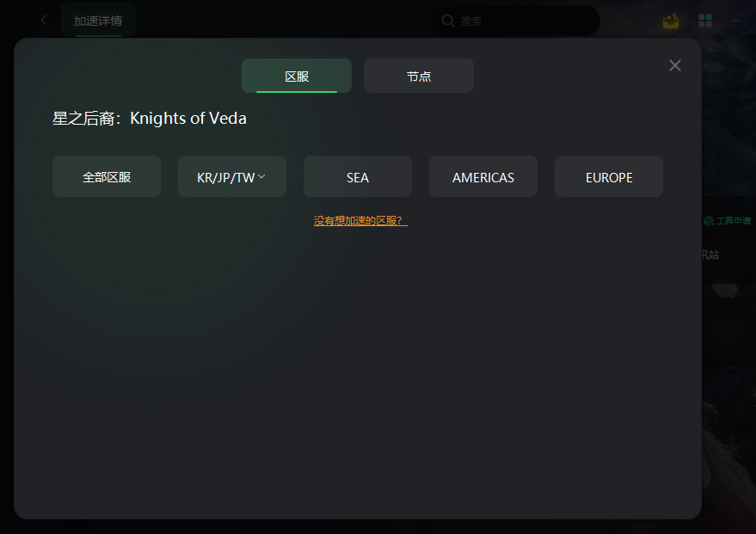
Task: Switch to the 区服 tab
Action: 297,76
